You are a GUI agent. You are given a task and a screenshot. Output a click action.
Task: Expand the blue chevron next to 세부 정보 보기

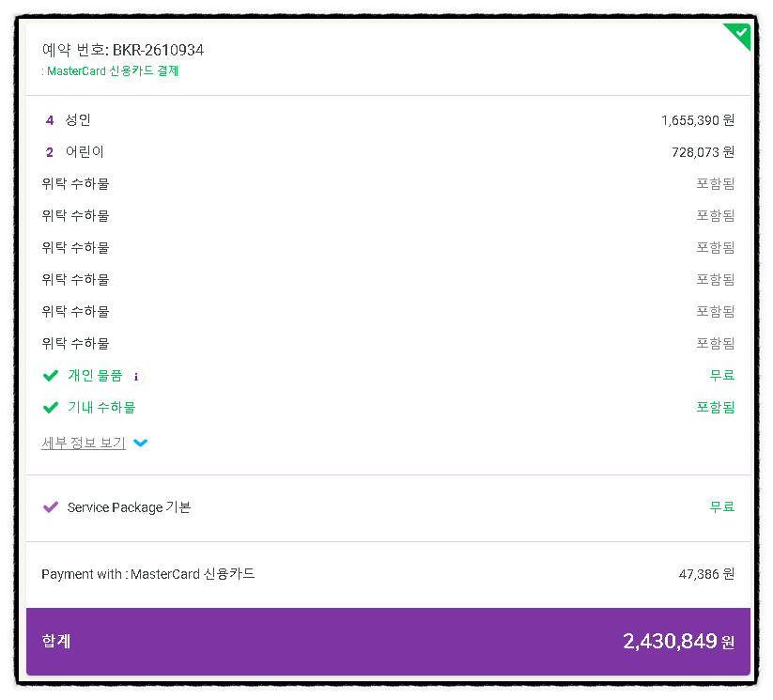141,443
